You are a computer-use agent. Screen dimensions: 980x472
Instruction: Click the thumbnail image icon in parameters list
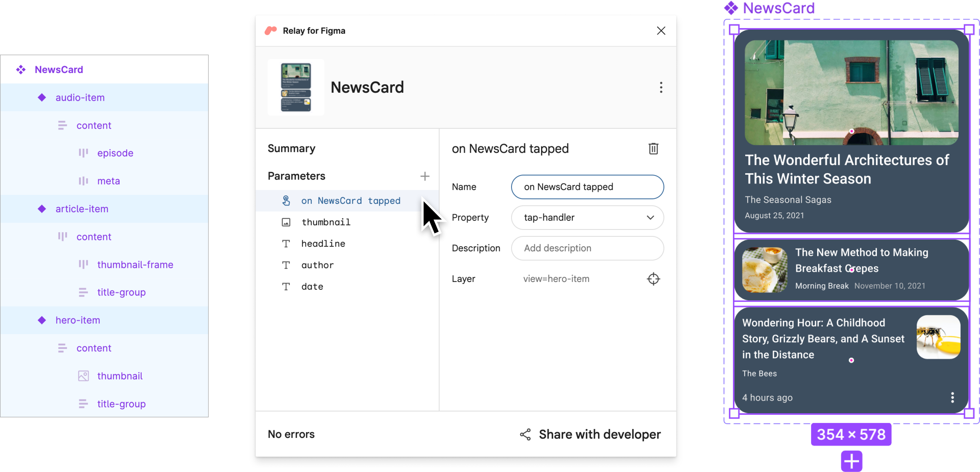point(286,222)
